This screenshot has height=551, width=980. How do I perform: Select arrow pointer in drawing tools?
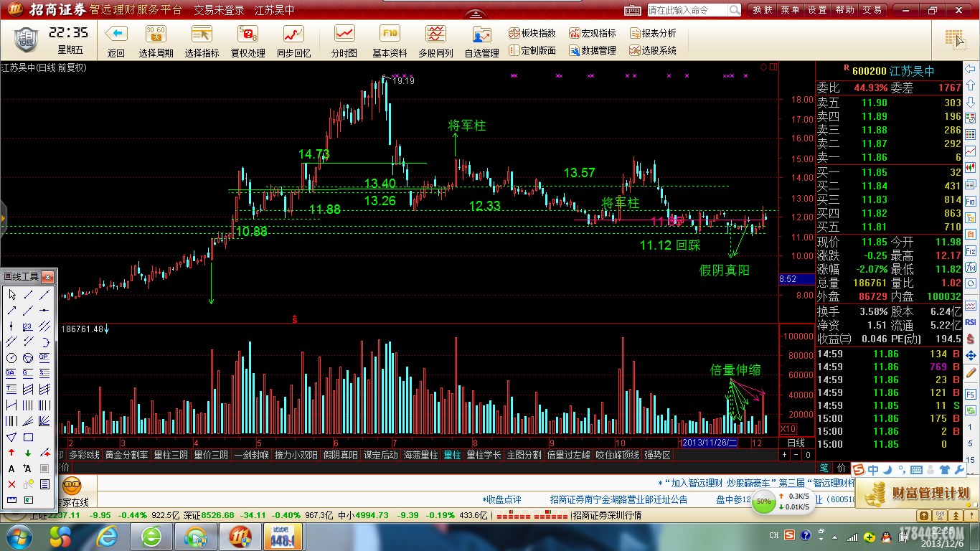pyautogui.click(x=12, y=295)
